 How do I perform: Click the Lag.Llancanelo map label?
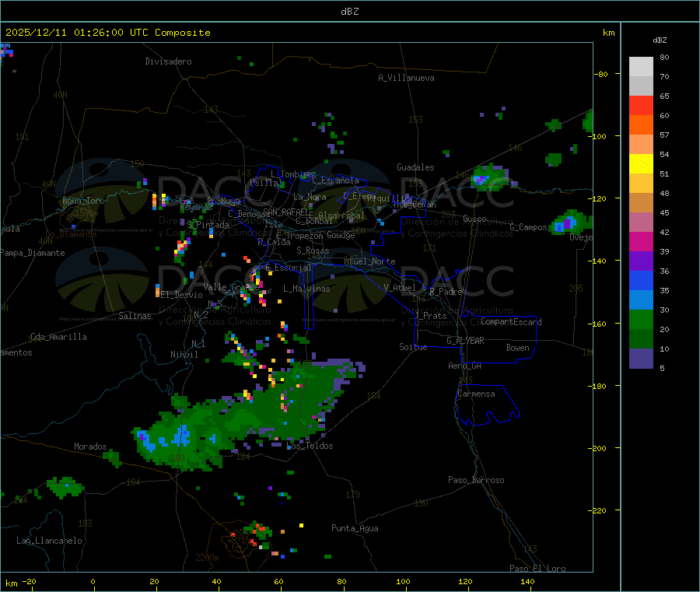click(x=50, y=541)
